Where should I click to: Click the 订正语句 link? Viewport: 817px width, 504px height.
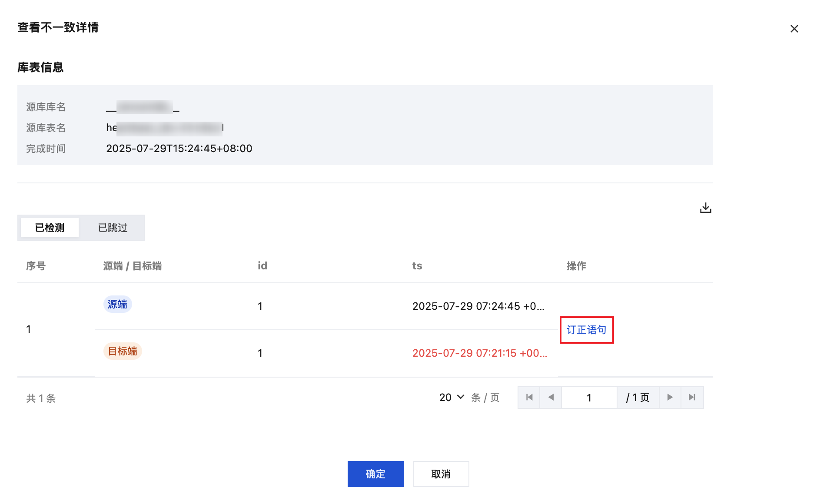[x=586, y=330]
